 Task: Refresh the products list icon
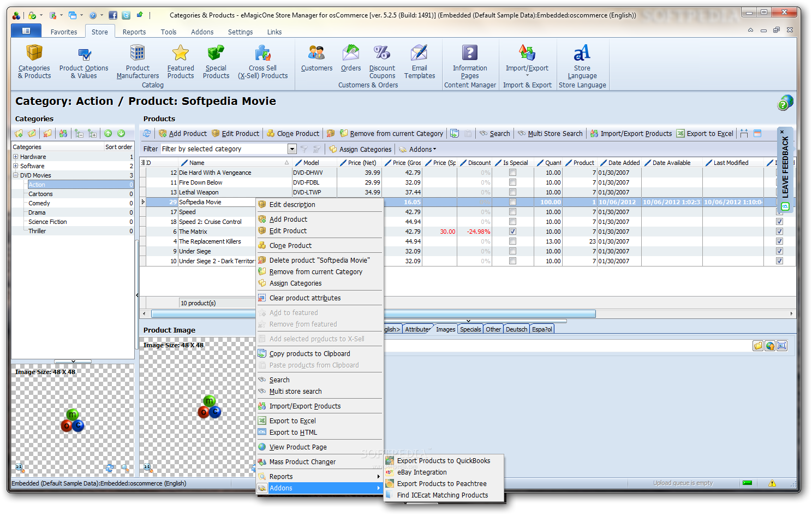pos(147,133)
